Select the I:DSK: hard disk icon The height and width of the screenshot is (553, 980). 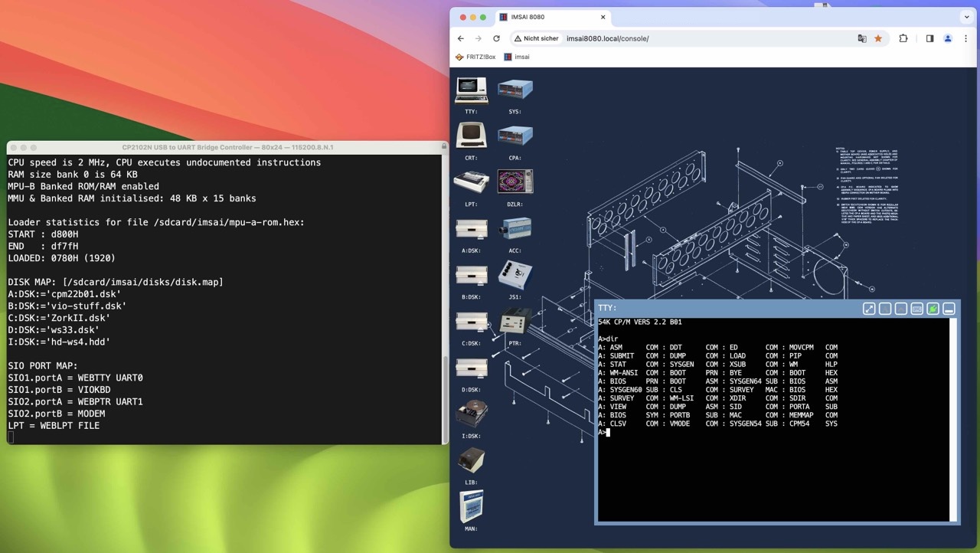[471, 414]
